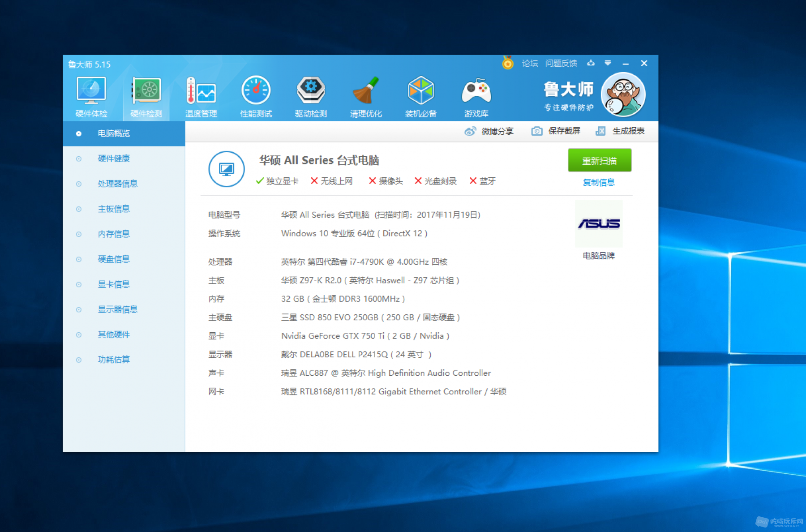
Task: Click the 复制信息 link
Action: click(599, 182)
